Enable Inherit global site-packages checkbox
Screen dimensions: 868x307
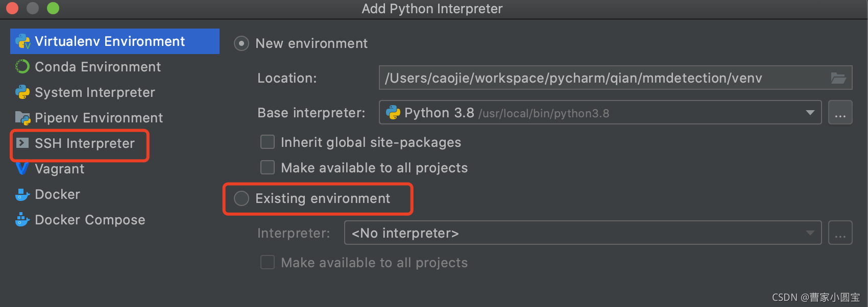pyautogui.click(x=268, y=142)
